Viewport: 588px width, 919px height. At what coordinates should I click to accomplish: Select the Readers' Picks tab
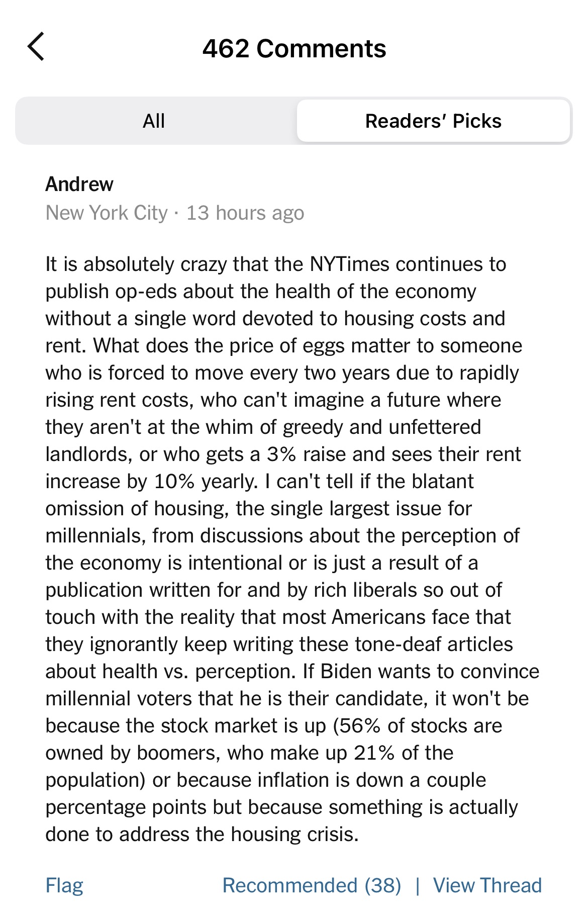click(433, 121)
